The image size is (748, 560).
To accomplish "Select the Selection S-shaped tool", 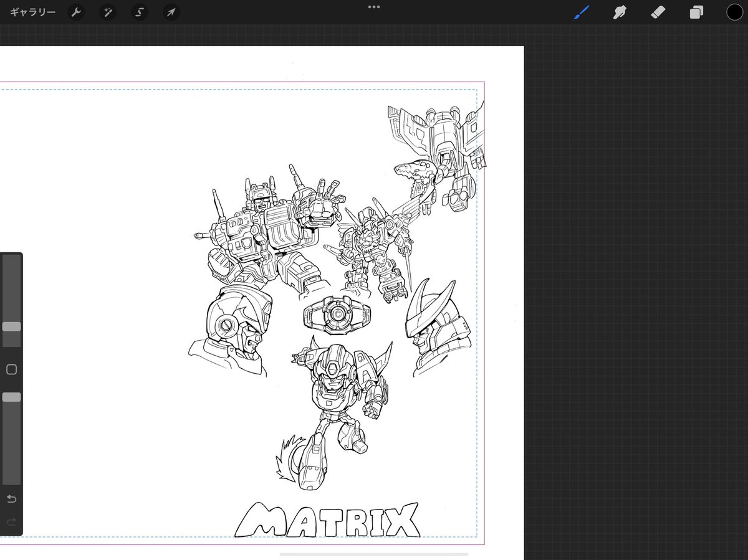I will pos(140,12).
